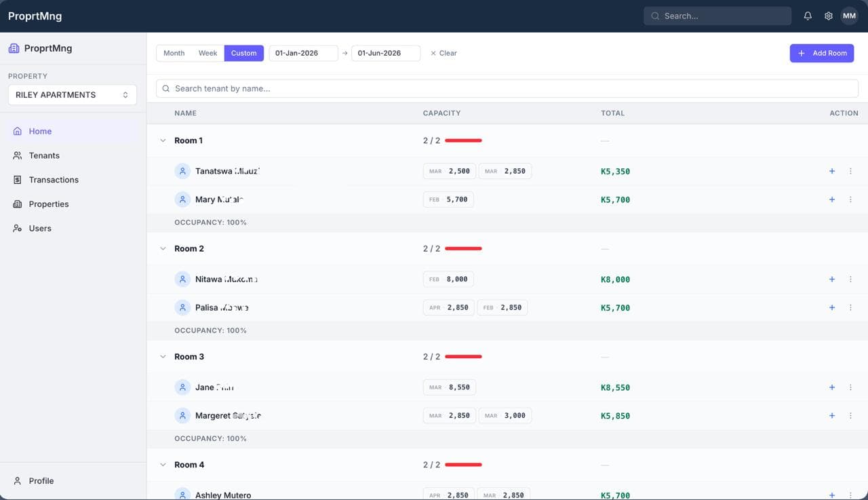868x500 pixels.
Task: Open the notifications bell
Action: click(x=808, y=16)
